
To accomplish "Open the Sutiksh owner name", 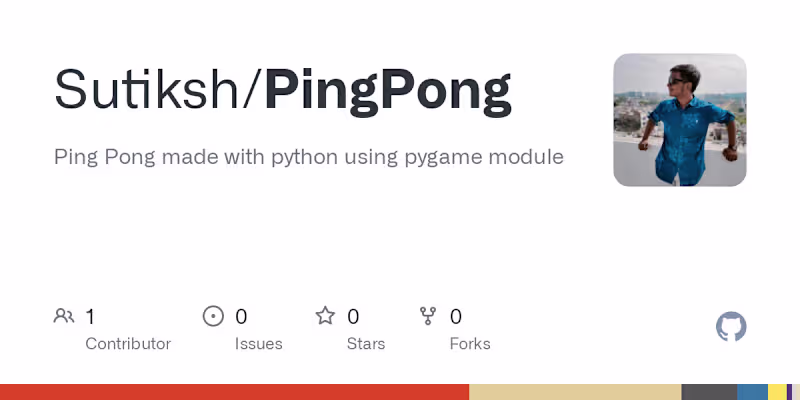I will [x=153, y=90].
